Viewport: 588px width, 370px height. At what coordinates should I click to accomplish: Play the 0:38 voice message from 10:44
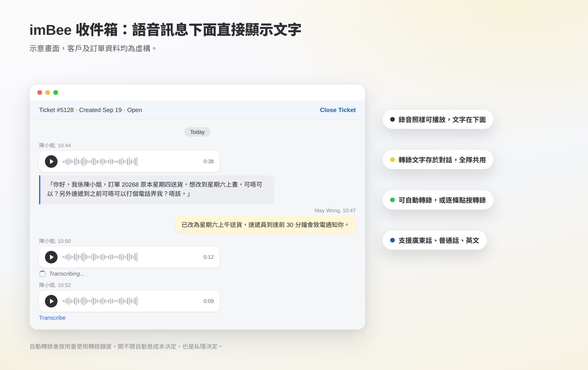point(51,162)
